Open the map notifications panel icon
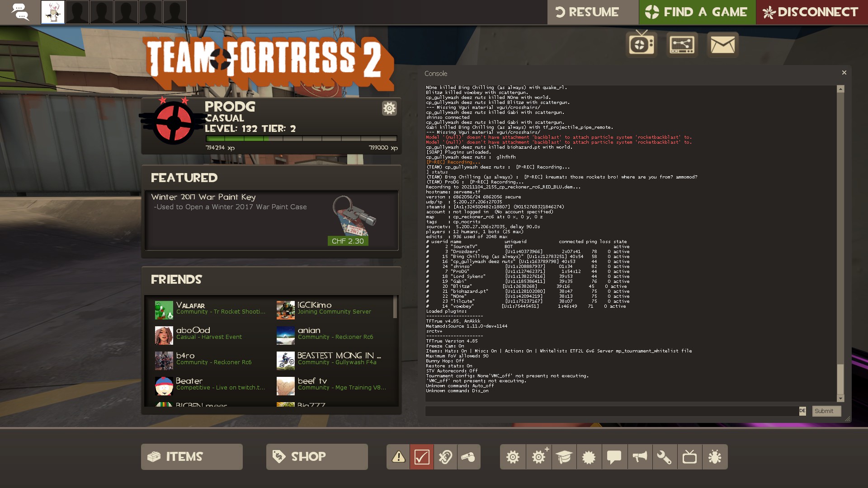 (x=682, y=44)
